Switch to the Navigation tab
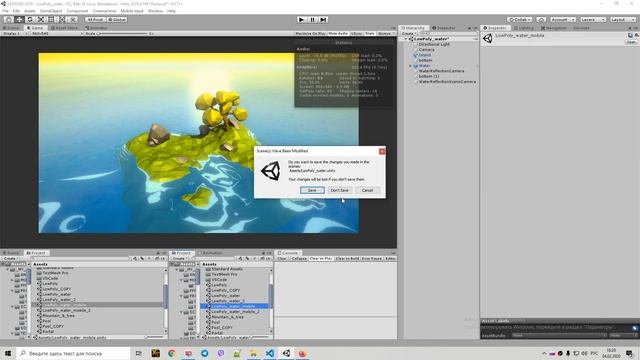Screen dimensions: 640x360 pyautogui.click(x=554, y=28)
